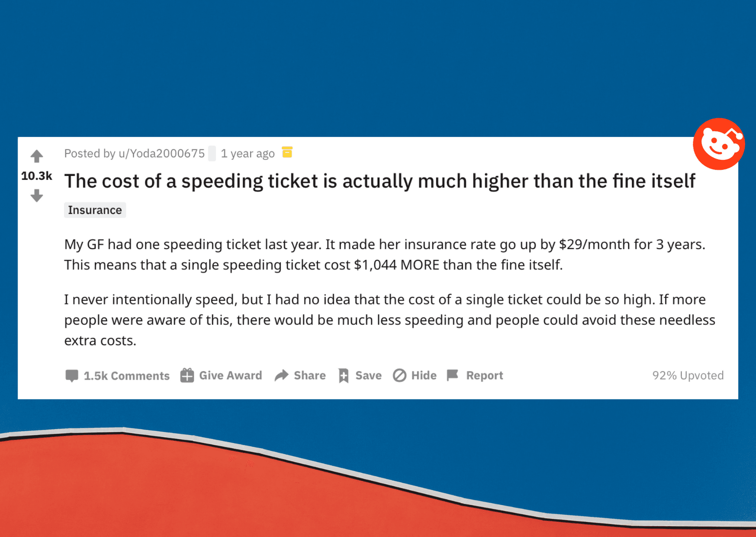Image resolution: width=756 pixels, height=537 pixels.
Task: Click the share arrow icon
Action: point(281,375)
